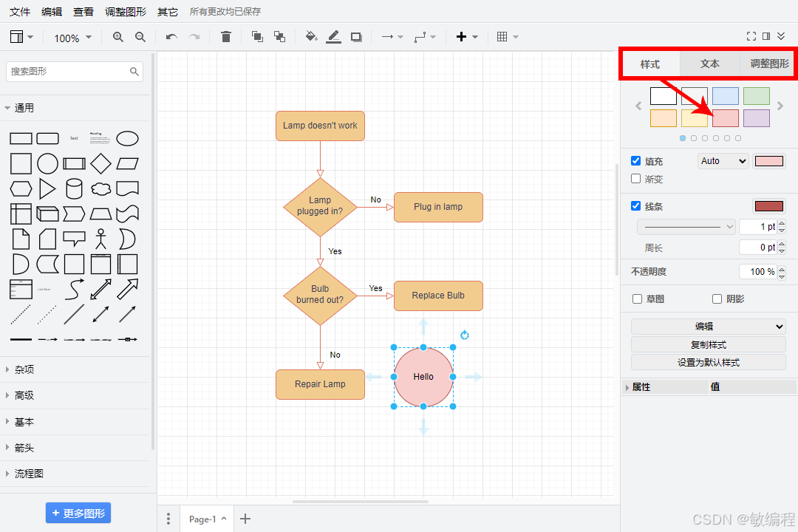Screen dimensions: 798x532
Task: Select the diamond shape in palette
Action: [100, 164]
